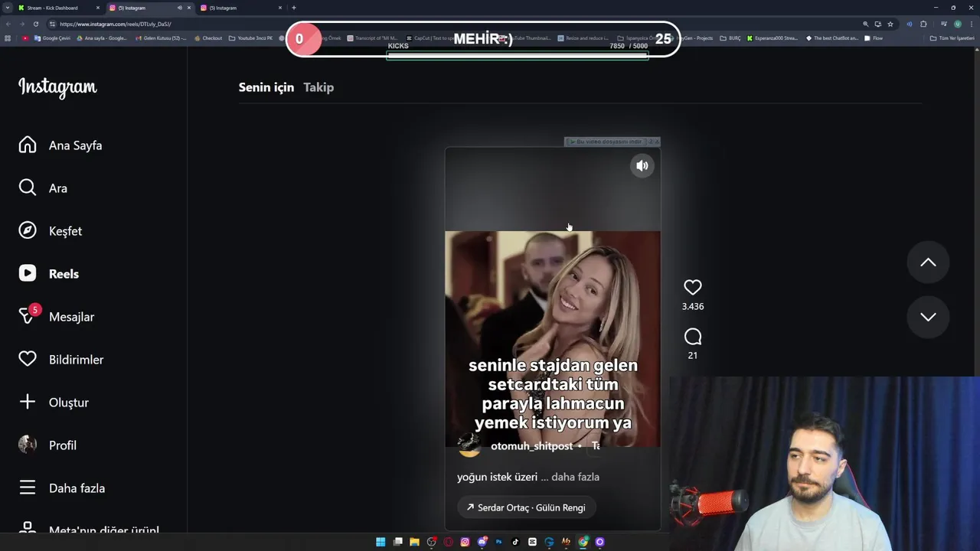Mute the reel audio speaker button
This screenshot has width=980, height=551.
[642, 165]
